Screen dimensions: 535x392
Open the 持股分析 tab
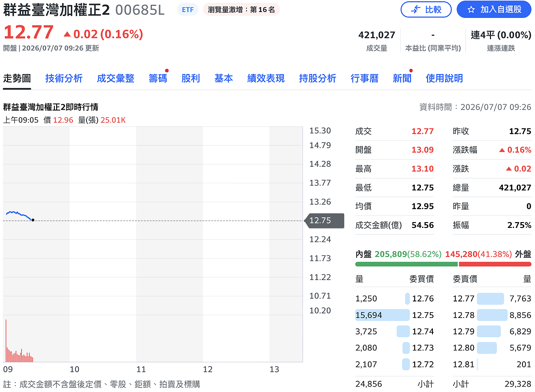[x=317, y=78]
